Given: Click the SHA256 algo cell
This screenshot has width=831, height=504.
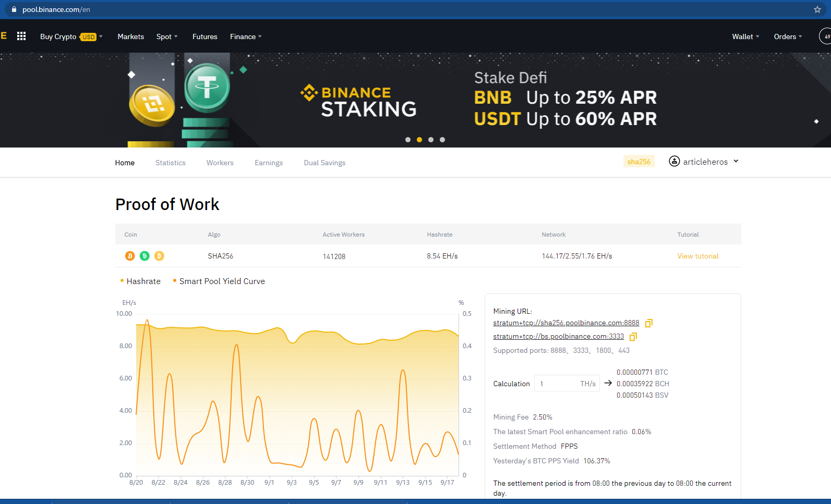Looking at the screenshot, I should 220,256.
